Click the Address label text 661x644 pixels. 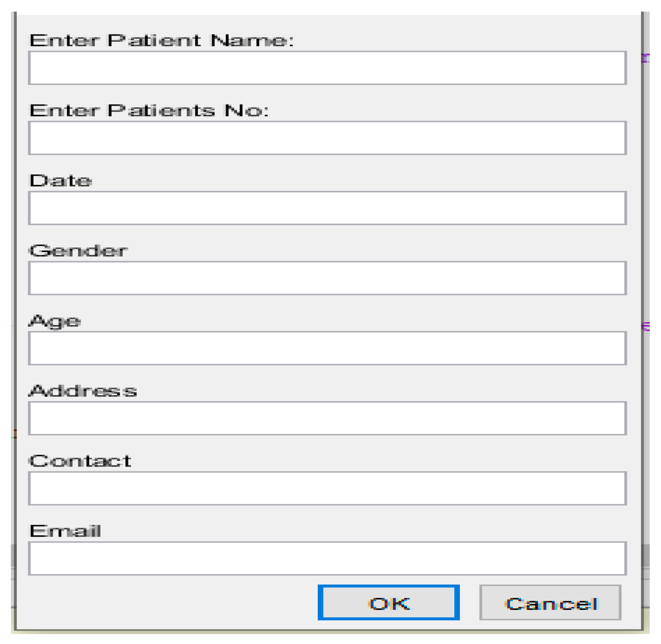click(83, 391)
